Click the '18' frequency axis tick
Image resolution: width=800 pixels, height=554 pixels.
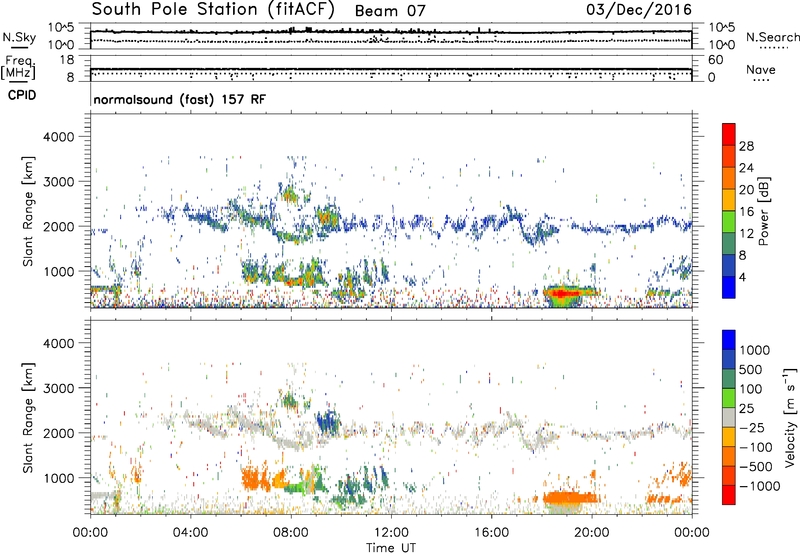(67, 60)
